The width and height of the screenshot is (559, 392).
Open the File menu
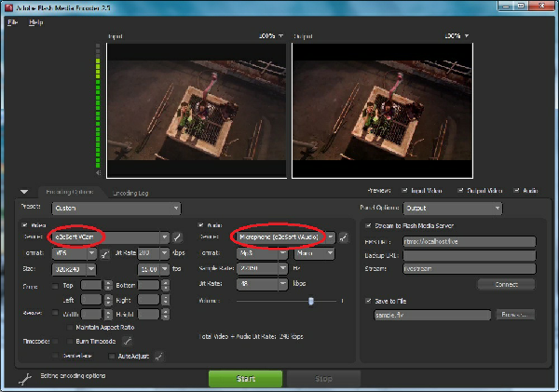(x=13, y=21)
